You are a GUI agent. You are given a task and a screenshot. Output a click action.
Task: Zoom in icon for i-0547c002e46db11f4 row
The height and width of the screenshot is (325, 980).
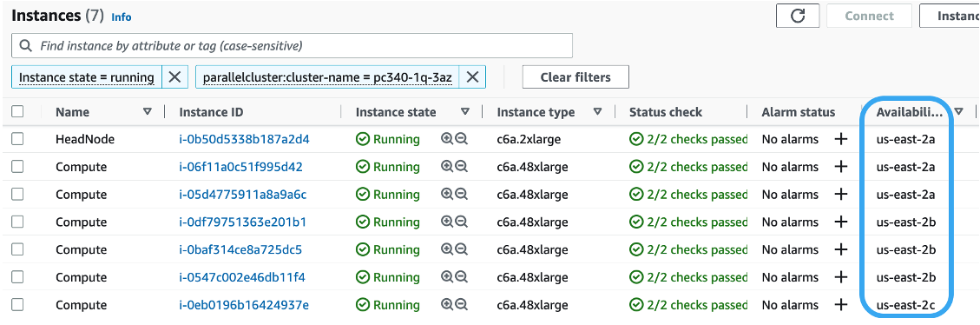(x=447, y=277)
